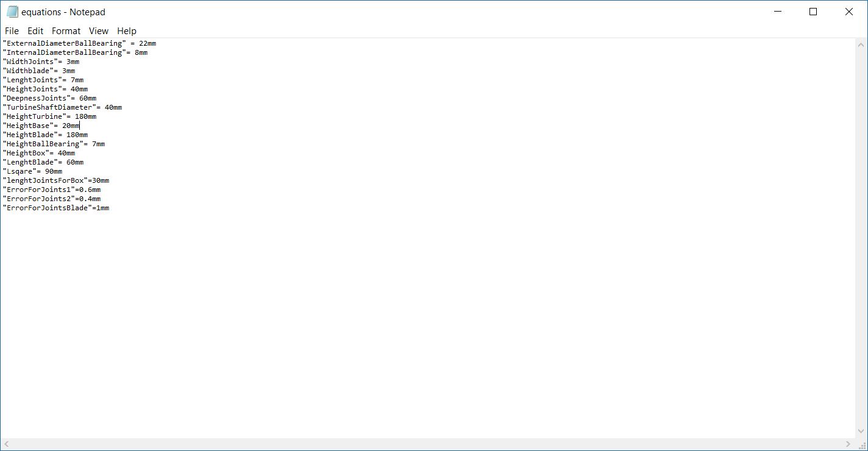Place cursor on the lenghtJointsForBox line
The image size is (868, 451).
(x=56, y=181)
